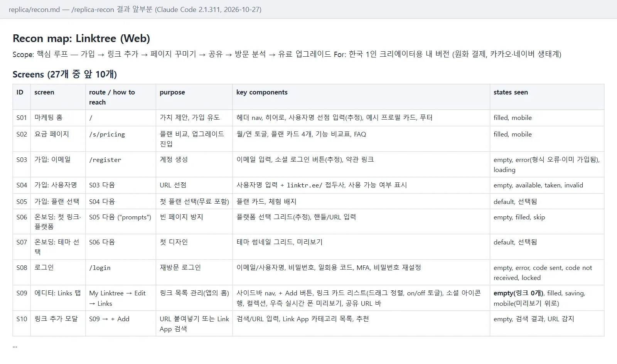617x364 pixels.
Task: Select the '마케팅 홈' screen cell
Action: pos(58,118)
